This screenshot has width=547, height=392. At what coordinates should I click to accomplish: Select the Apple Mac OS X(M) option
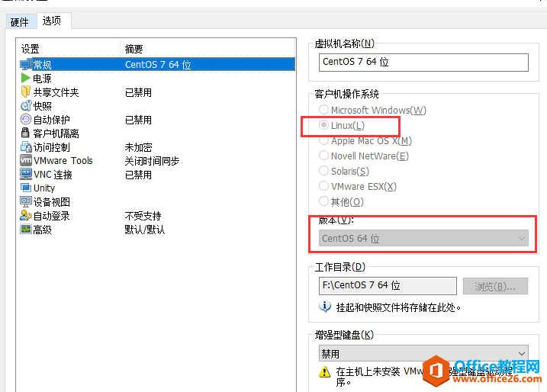coord(323,140)
